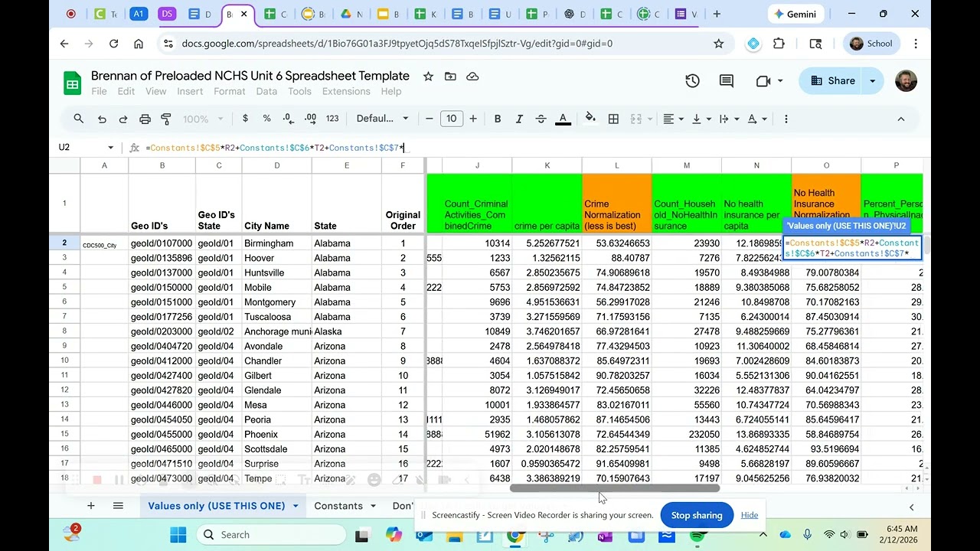
Task: Open the text color picker
Action: click(563, 119)
